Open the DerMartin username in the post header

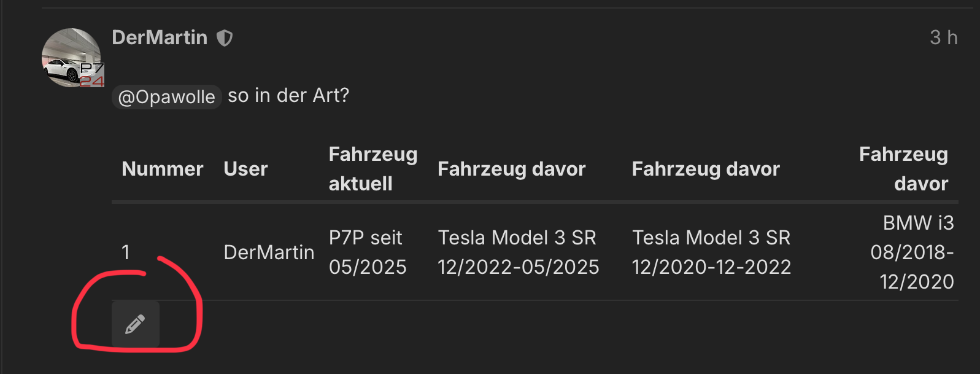(x=160, y=37)
